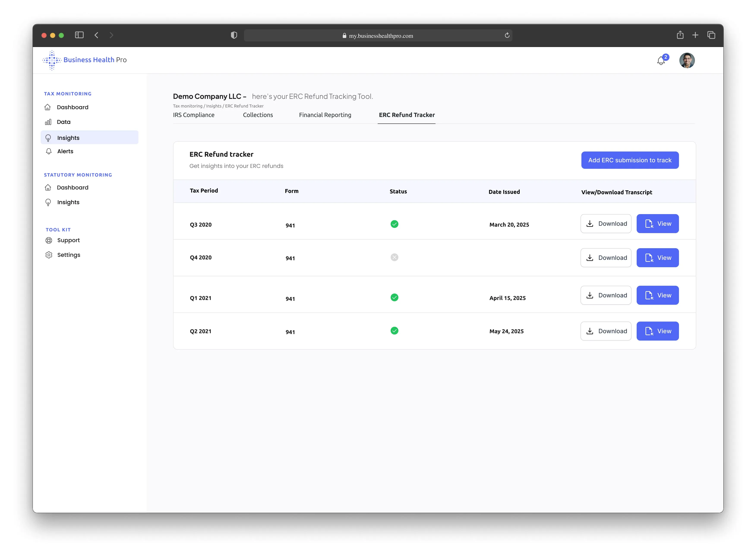Open Alerts in the Tax Monitoring sidebar
This screenshot has height=554, width=756.
65,151
